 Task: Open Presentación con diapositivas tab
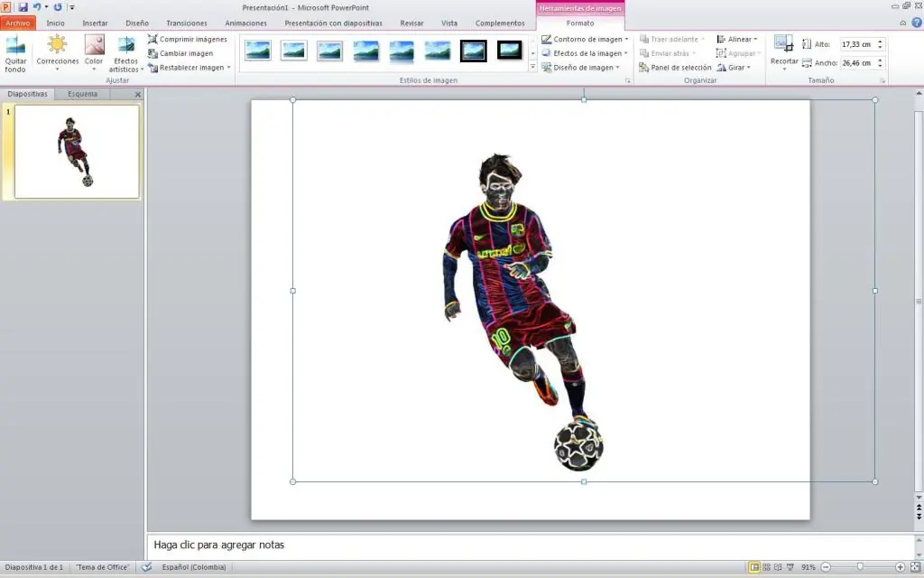[x=333, y=23]
